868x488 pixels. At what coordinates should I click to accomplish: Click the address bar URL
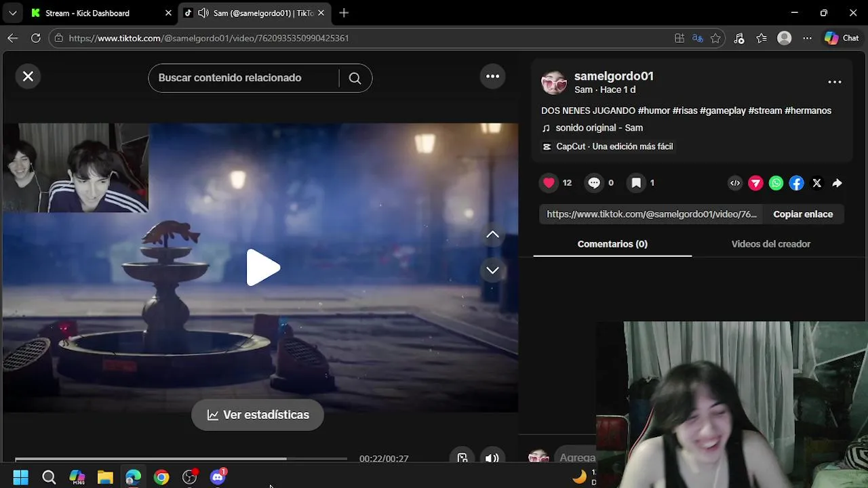[209, 38]
